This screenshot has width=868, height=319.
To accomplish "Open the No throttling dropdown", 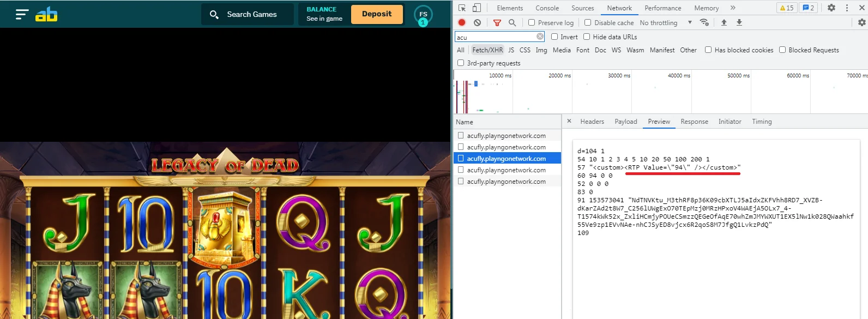I will (x=666, y=22).
